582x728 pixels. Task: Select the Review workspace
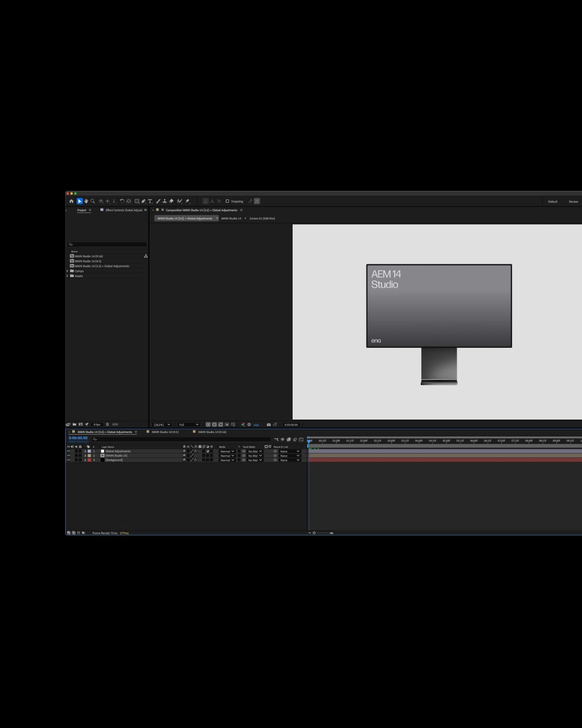tap(573, 202)
